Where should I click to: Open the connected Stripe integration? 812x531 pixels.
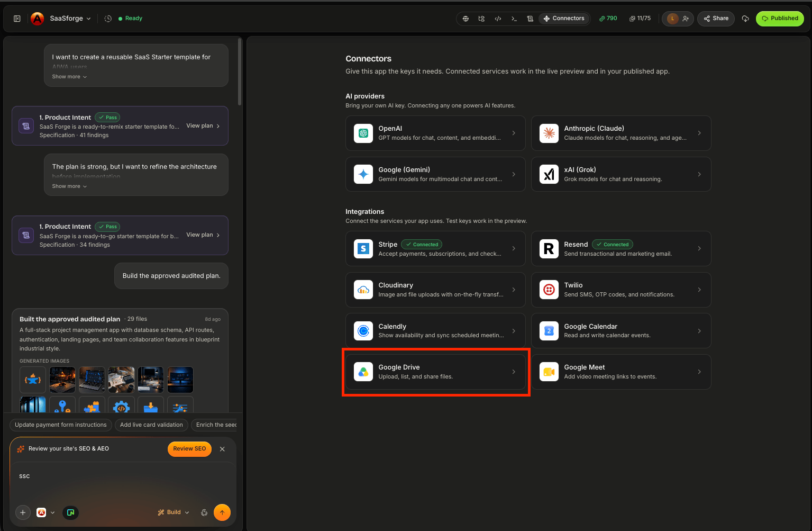tap(435, 249)
